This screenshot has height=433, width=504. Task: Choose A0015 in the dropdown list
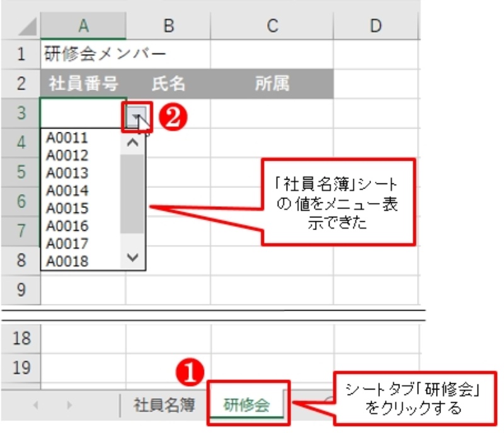tap(67, 209)
